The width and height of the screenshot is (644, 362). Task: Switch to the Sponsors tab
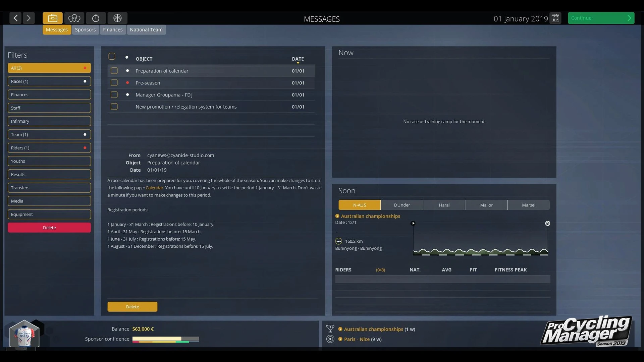pos(85,29)
